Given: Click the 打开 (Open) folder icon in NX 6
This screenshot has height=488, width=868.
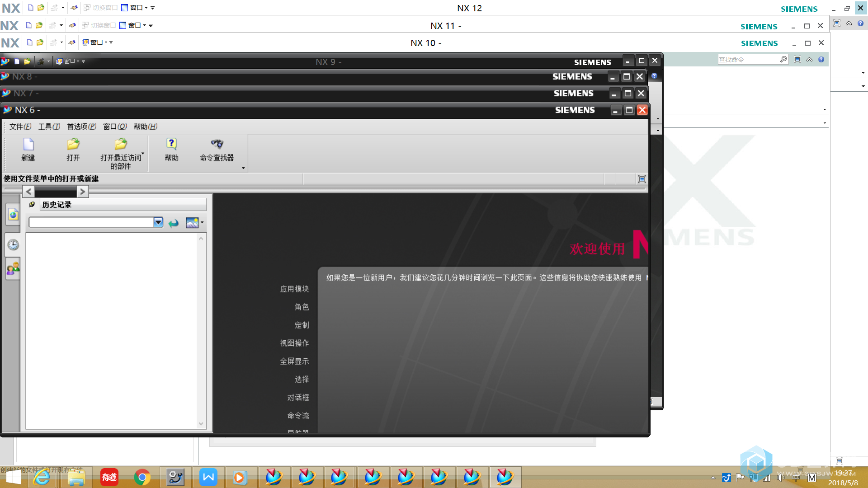Looking at the screenshot, I should click(73, 150).
